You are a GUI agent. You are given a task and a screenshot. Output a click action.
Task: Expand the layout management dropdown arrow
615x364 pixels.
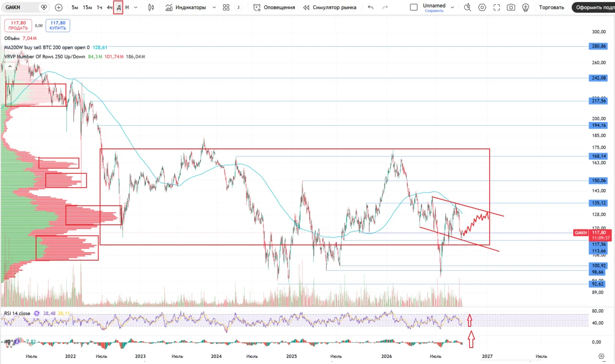coord(452,7)
